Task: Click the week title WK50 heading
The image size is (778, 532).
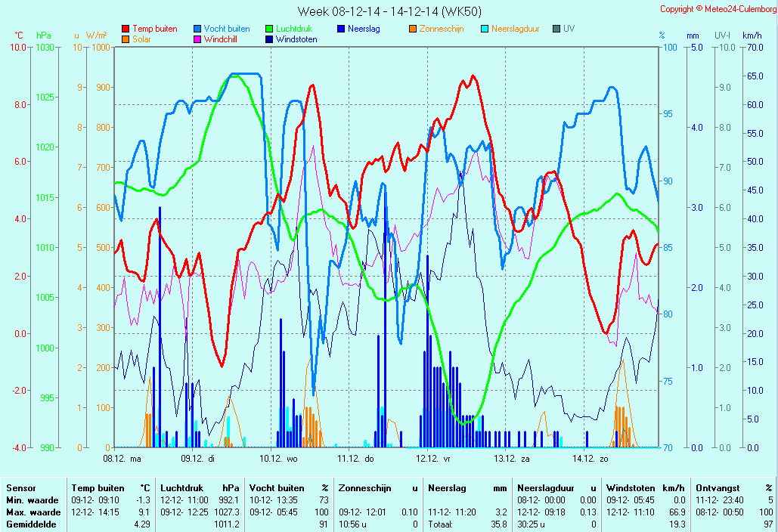Action: click(x=389, y=11)
